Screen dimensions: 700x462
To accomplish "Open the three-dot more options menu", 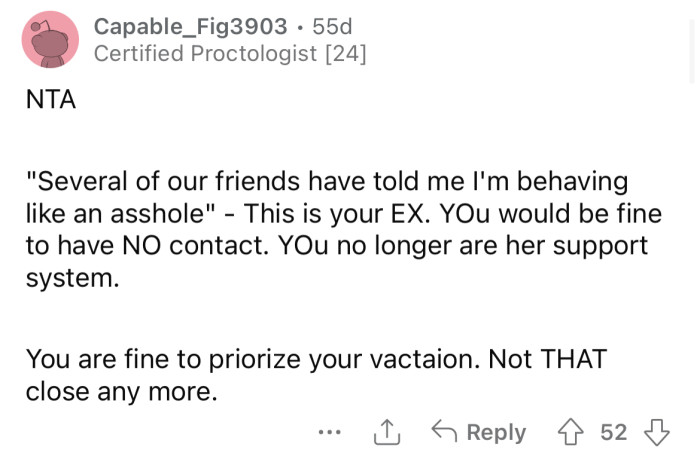I will (x=328, y=433).
